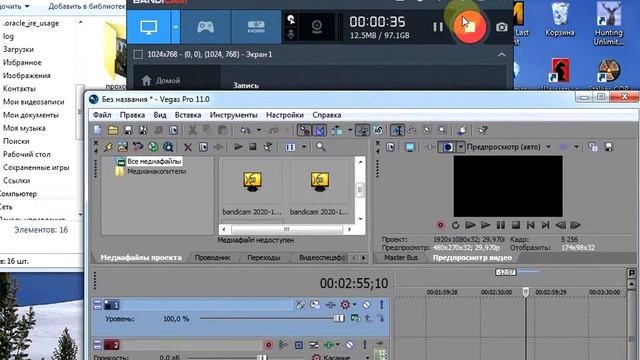Select Все медиафайлы tree item
Image resolution: width=640 pixels, height=360 pixels.
pos(154,162)
